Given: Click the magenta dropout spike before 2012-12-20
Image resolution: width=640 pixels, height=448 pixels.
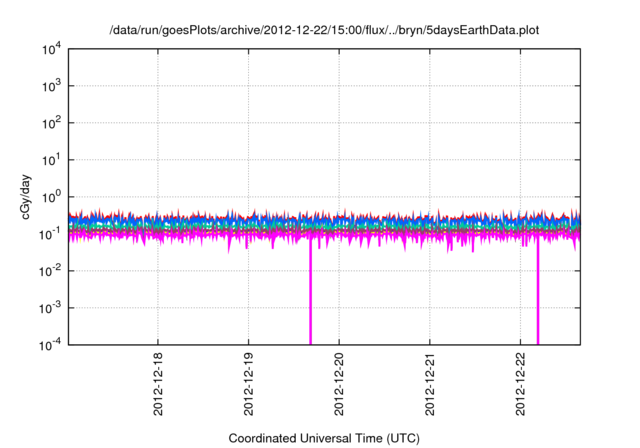Looking at the screenshot, I should pyautogui.click(x=311, y=292).
